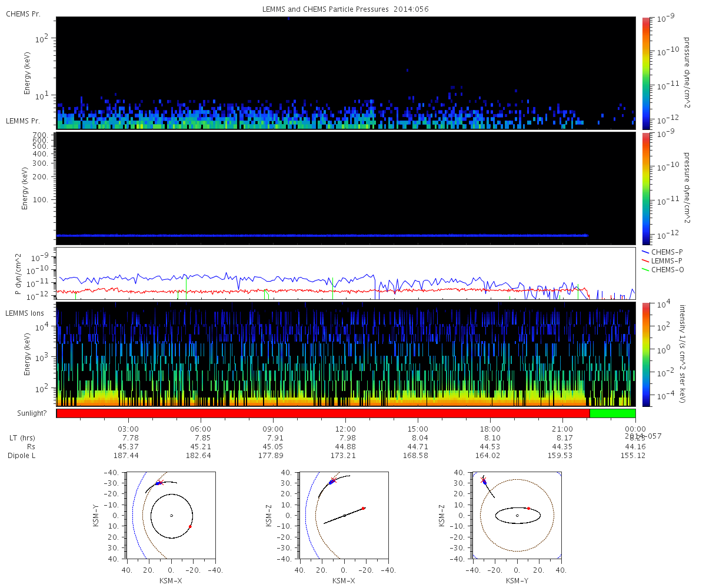Click the LEMMS-P red legend entry
Viewport: 706px width, 588px height.
point(668,260)
